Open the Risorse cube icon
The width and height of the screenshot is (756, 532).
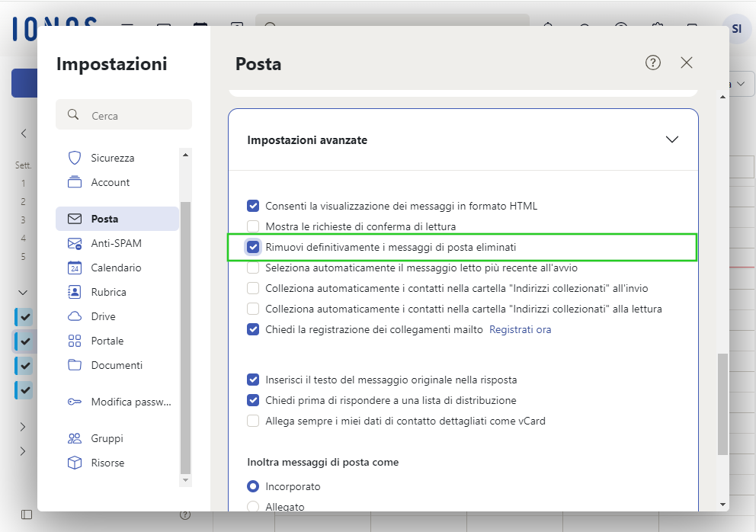75,463
